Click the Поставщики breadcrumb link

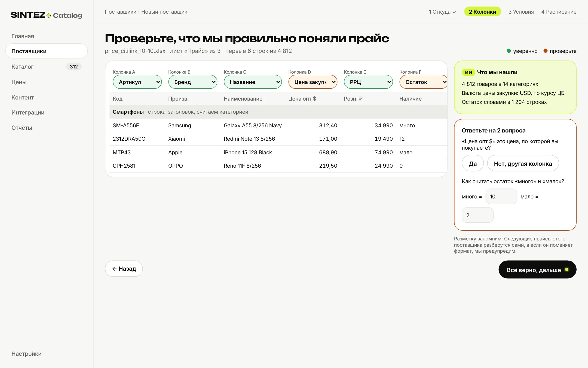click(121, 12)
